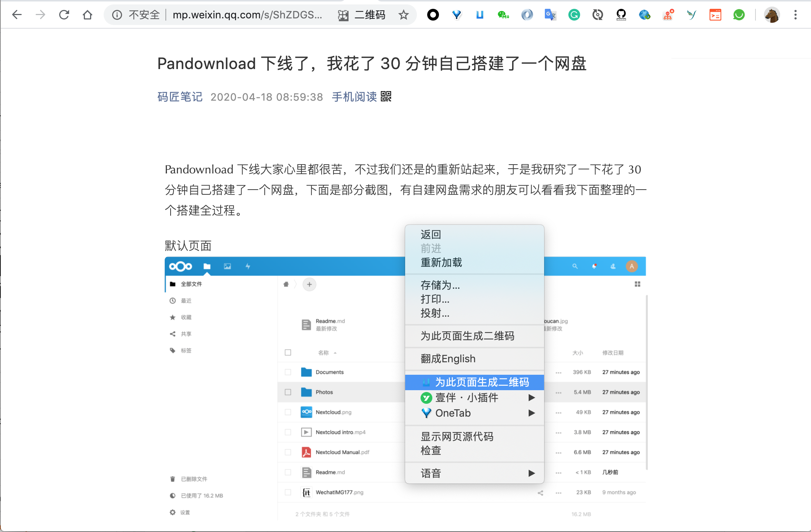Expand the 壹伴 · 小插件 submenu
This screenshot has height=532, width=811.
coord(474,398)
